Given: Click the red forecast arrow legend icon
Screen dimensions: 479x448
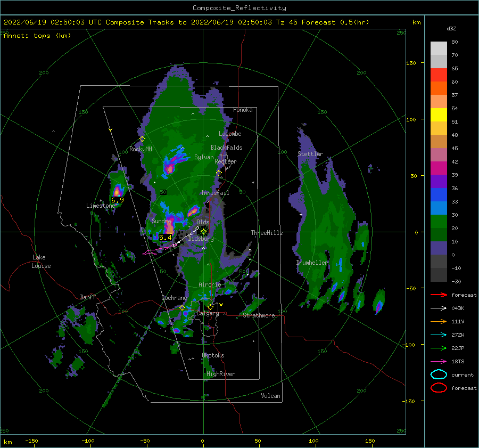Looking at the screenshot, I should point(439,295).
